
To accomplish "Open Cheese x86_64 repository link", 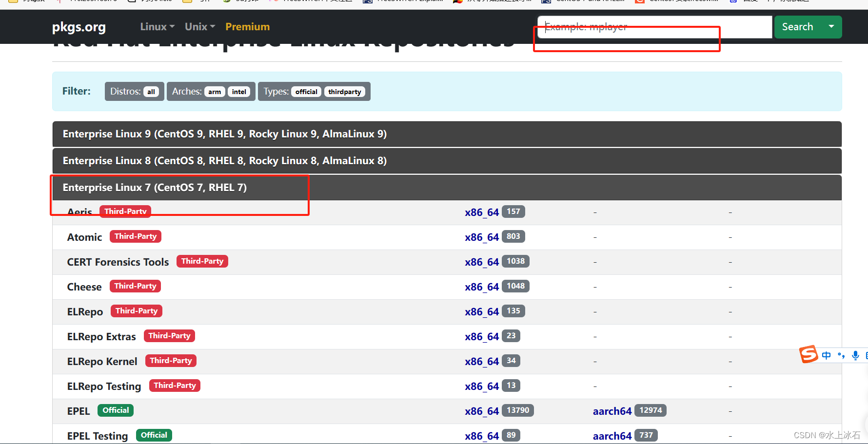I will (x=482, y=287).
